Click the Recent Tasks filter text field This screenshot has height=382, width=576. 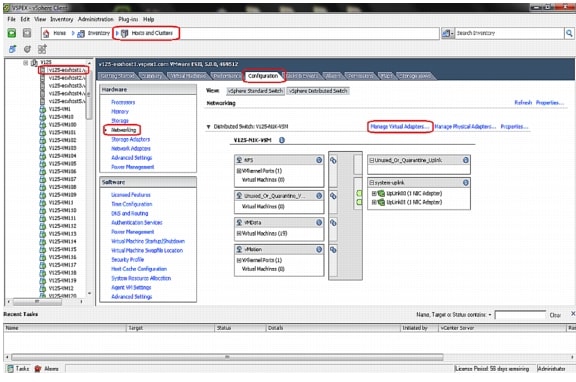(x=520, y=315)
